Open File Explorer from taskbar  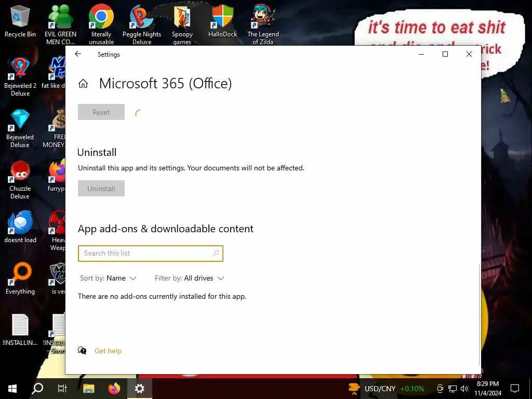[x=88, y=389]
